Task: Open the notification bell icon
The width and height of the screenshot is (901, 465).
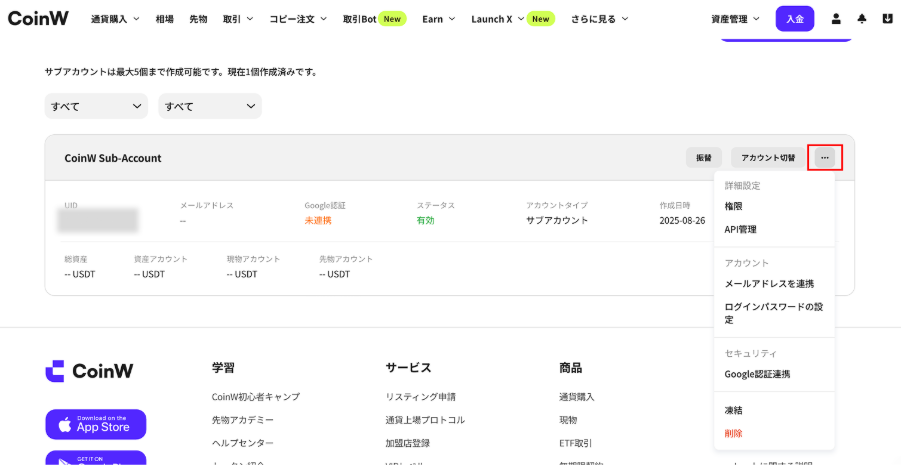Action: 861,19
